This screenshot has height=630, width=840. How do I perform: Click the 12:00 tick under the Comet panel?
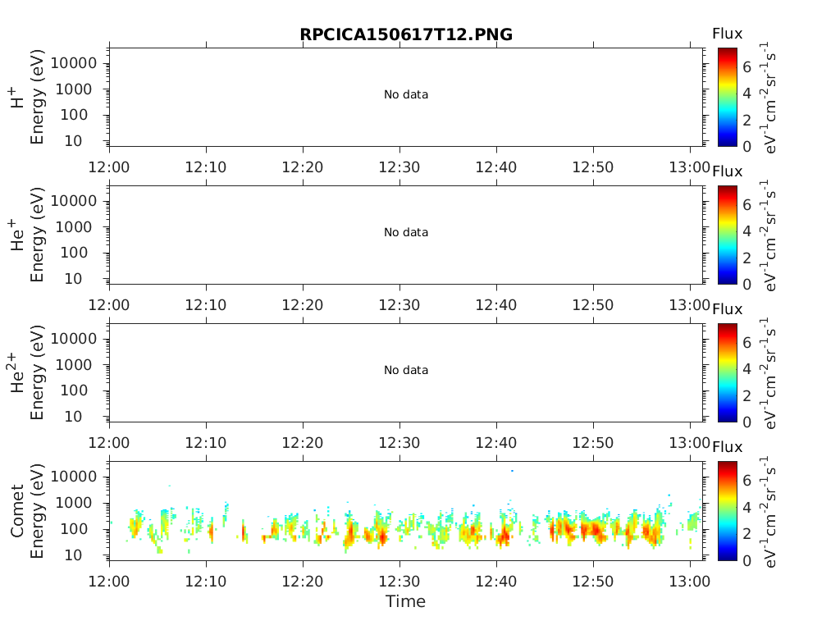pyautogui.click(x=109, y=582)
